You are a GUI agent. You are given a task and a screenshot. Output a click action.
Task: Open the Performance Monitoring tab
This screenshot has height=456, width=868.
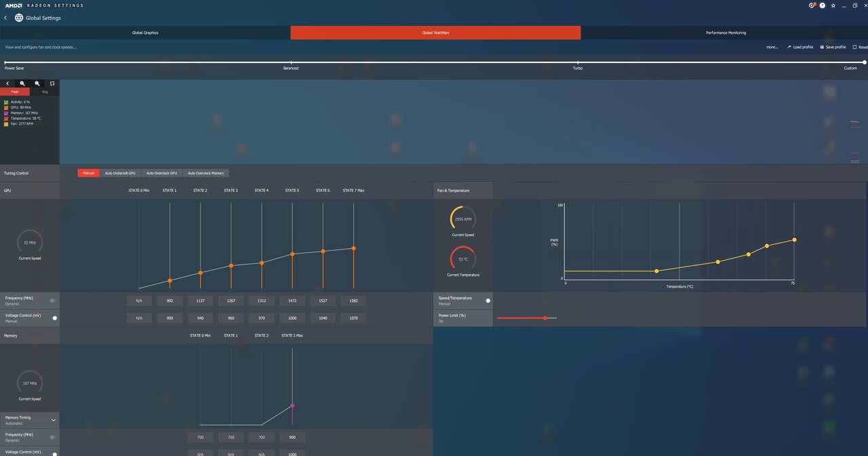coord(725,33)
